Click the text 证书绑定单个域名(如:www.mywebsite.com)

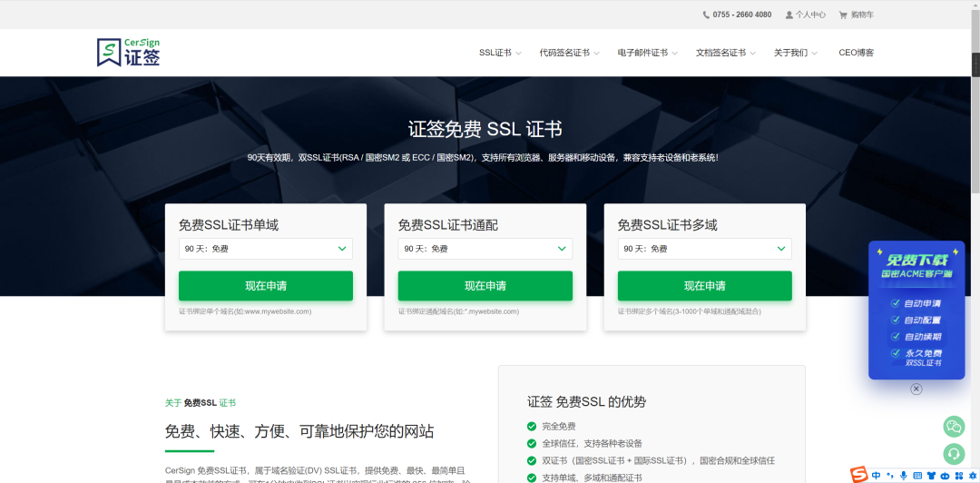(245, 310)
